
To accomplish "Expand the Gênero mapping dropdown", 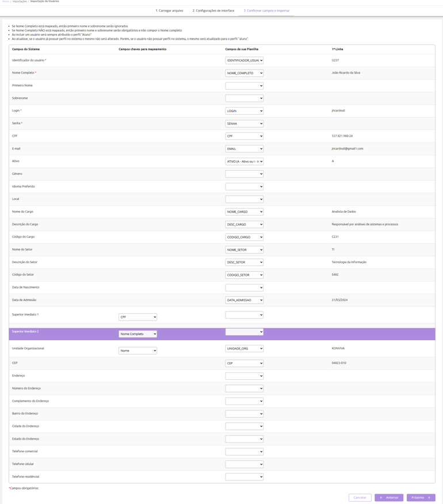I will [244, 174].
